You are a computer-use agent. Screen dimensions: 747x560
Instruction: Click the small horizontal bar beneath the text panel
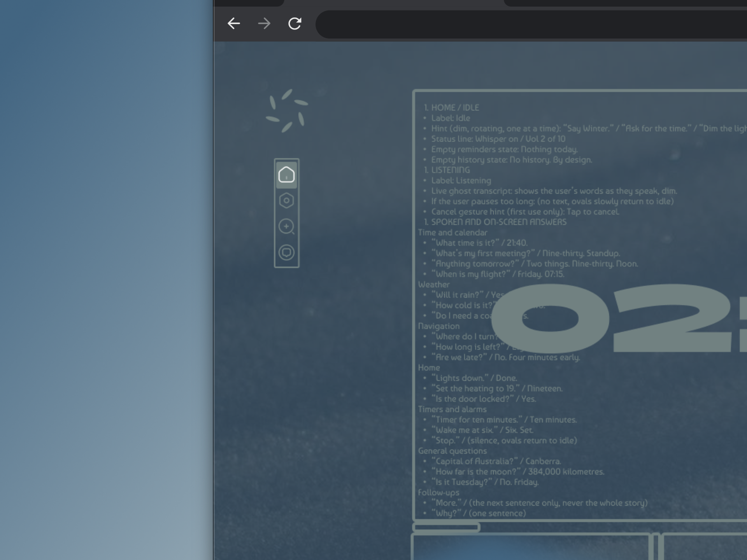point(446,527)
